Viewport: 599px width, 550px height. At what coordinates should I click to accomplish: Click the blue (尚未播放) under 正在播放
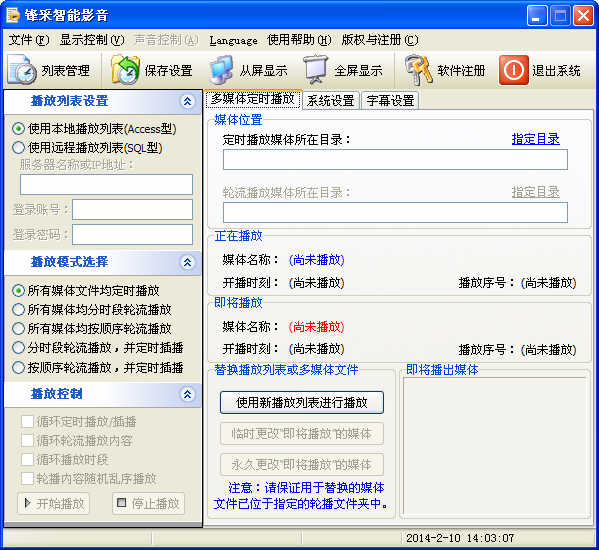click(x=316, y=260)
